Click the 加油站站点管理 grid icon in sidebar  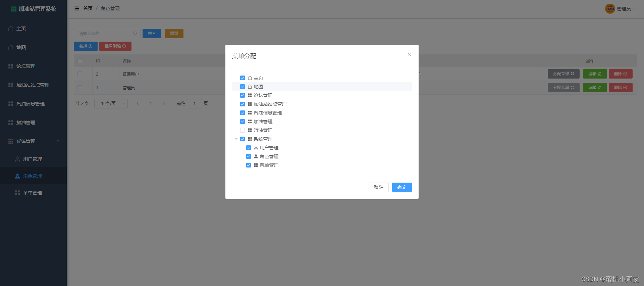11,85
